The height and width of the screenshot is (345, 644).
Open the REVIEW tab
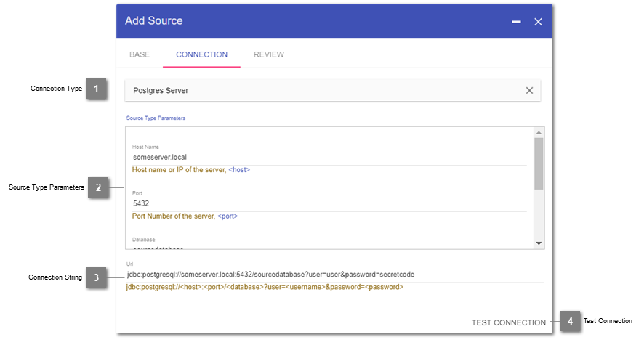269,54
